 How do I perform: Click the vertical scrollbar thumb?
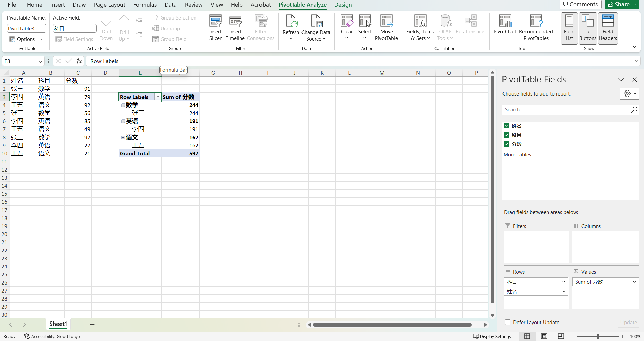coord(492,190)
